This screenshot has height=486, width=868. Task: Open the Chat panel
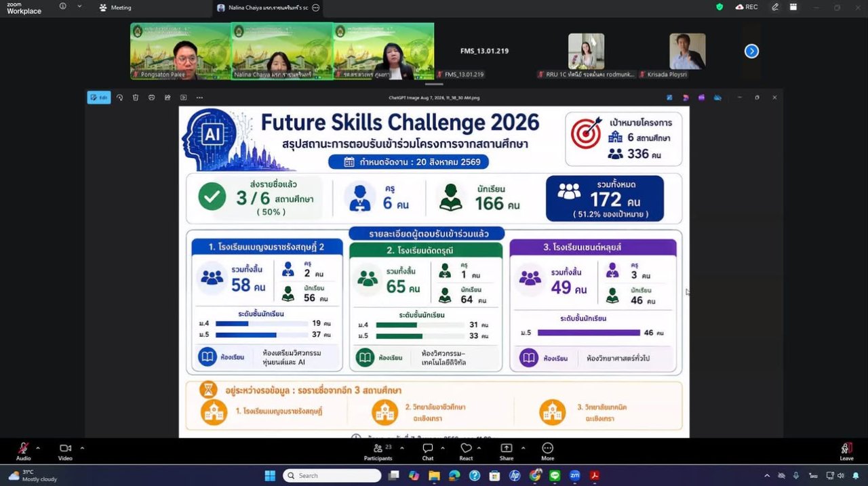[x=428, y=451]
